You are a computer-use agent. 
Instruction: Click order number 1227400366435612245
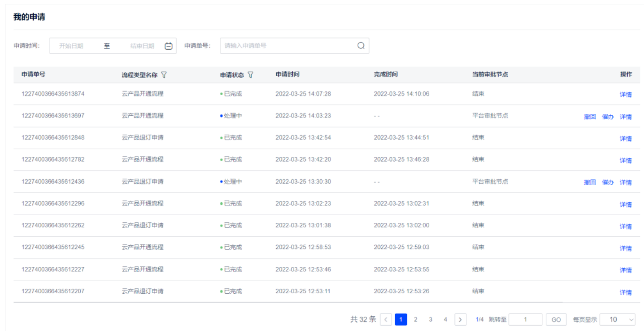pyautogui.click(x=53, y=247)
